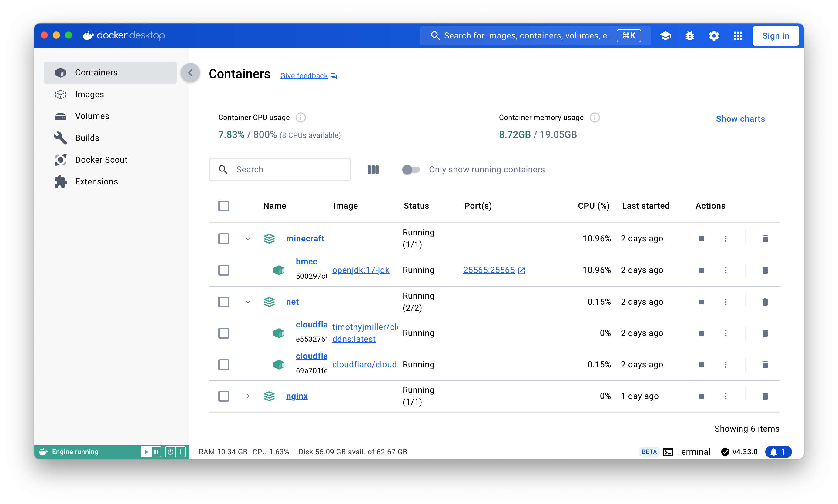Image resolution: width=838 pixels, height=504 pixels.
Task: Open the nginx stack link
Action: pyautogui.click(x=297, y=396)
